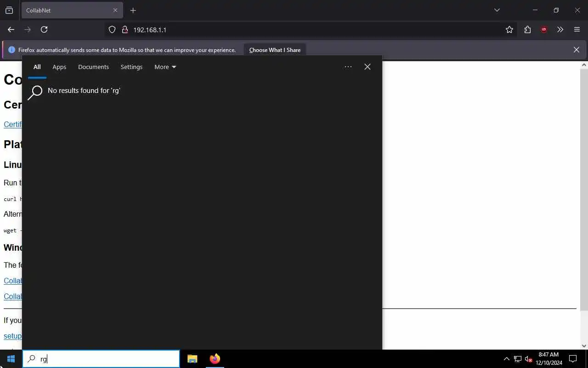Expand the More search filter dropdown
The width and height of the screenshot is (588, 368).
[165, 67]
